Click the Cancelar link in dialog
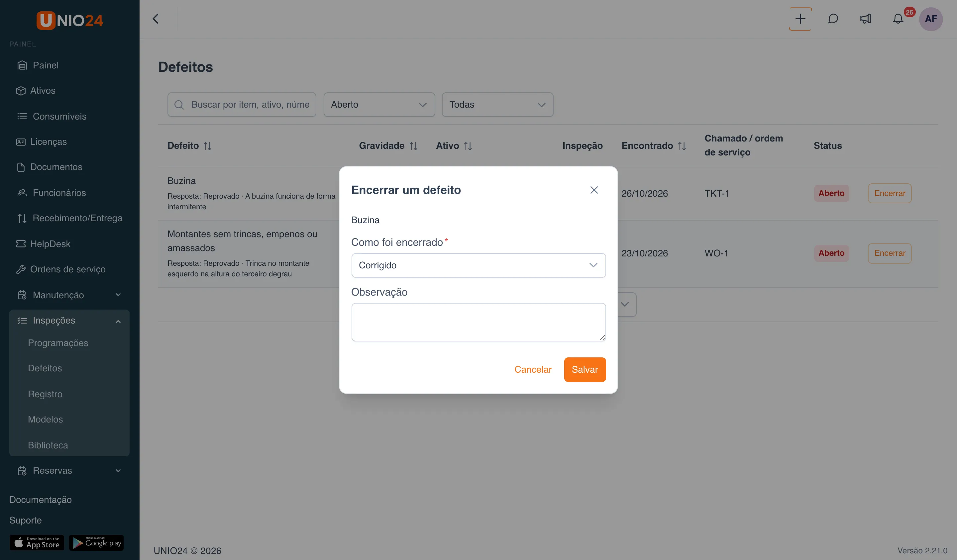This screenshot has height=560, width=957. (x=533, y=369)
